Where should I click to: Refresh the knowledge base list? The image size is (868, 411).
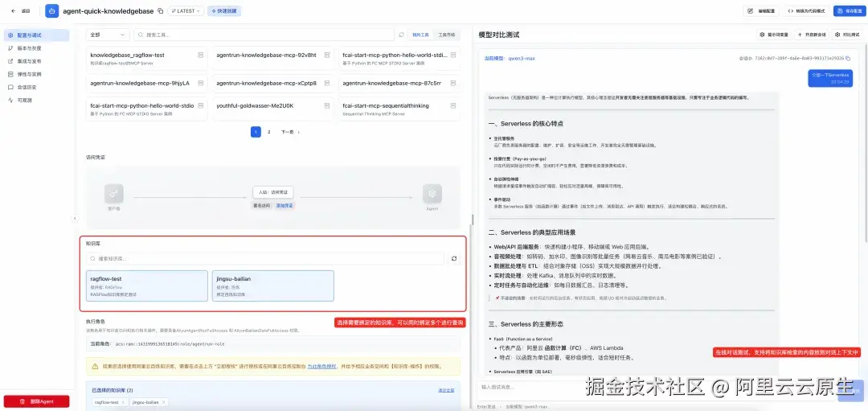454,259
